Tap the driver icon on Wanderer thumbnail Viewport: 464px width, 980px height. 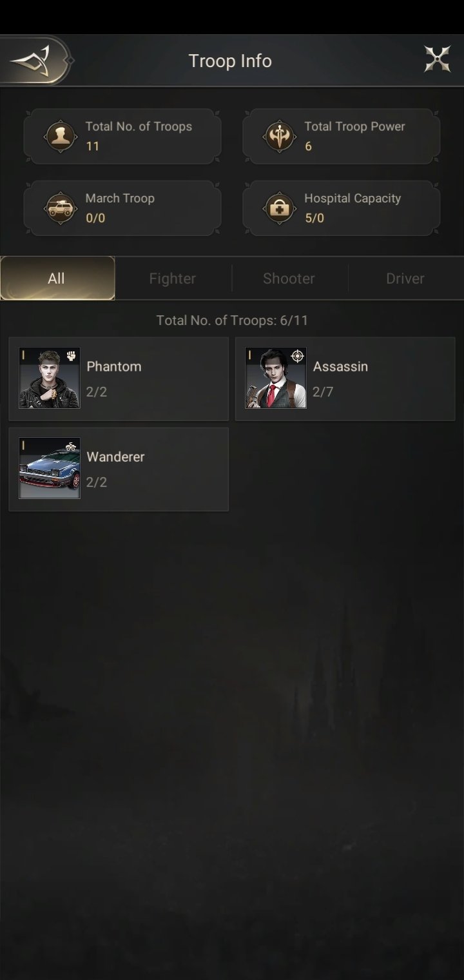[x=71, y=446]
